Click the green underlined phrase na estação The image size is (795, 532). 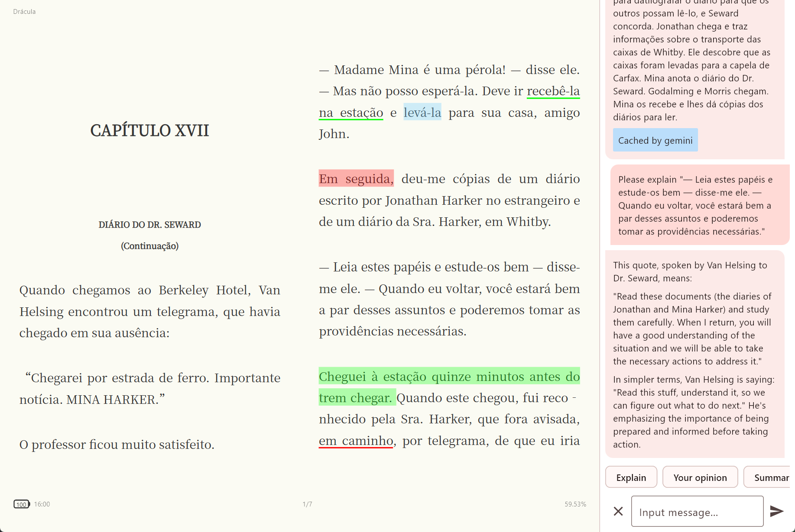pos(351,112)
